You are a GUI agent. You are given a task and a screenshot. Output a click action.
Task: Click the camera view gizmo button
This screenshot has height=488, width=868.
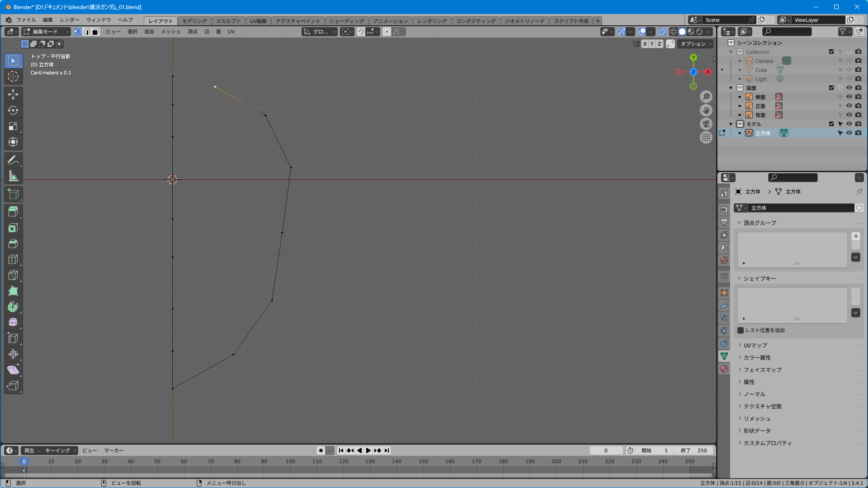click(x=706, y=124)
